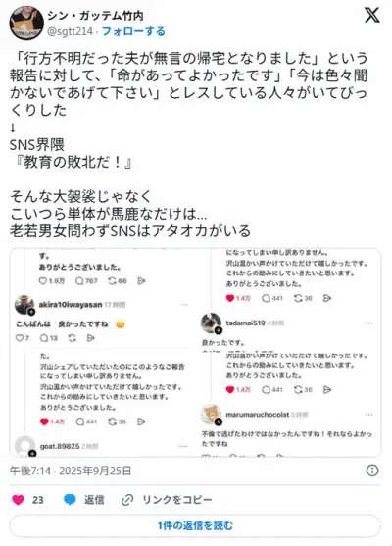Click the 1件の返信を読む button

[x=195, y=525]
